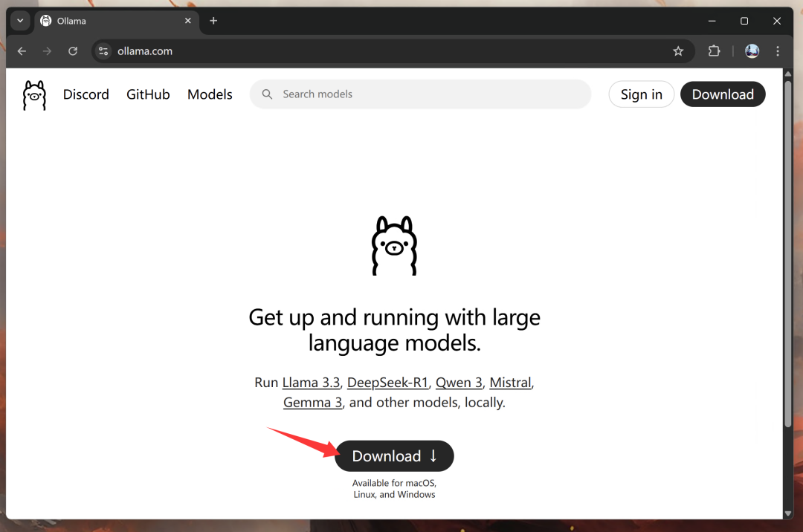Click the page vertical scrollbar thumb
803x532 pixels.
[x=788, y=253]
